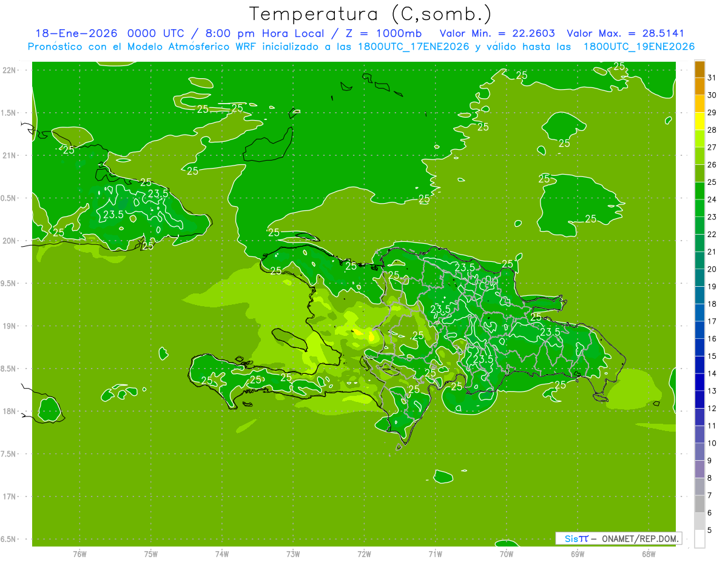Click the '71W' longitude axis label
Image resolution: width=728 pixels, height=562 pixels.
[435, 554]
